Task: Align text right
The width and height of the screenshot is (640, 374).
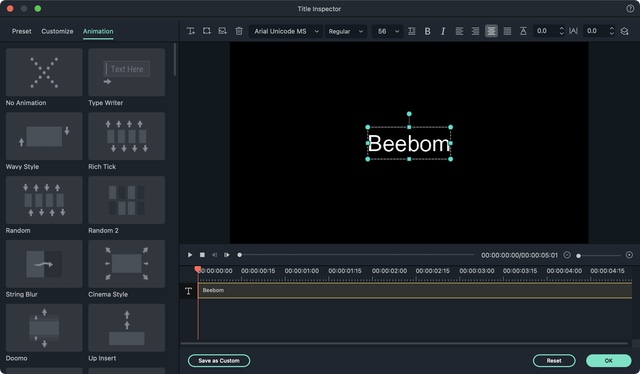Action: pos(475,31)
